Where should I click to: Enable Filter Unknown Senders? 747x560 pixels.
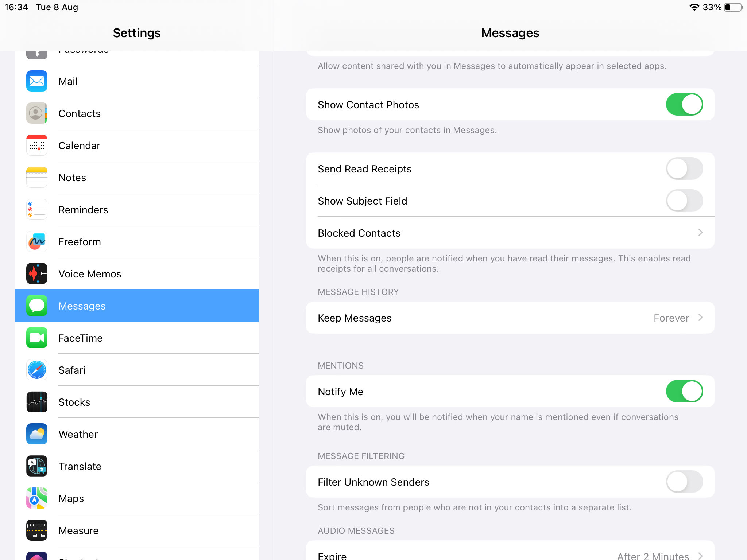(684, 482)
